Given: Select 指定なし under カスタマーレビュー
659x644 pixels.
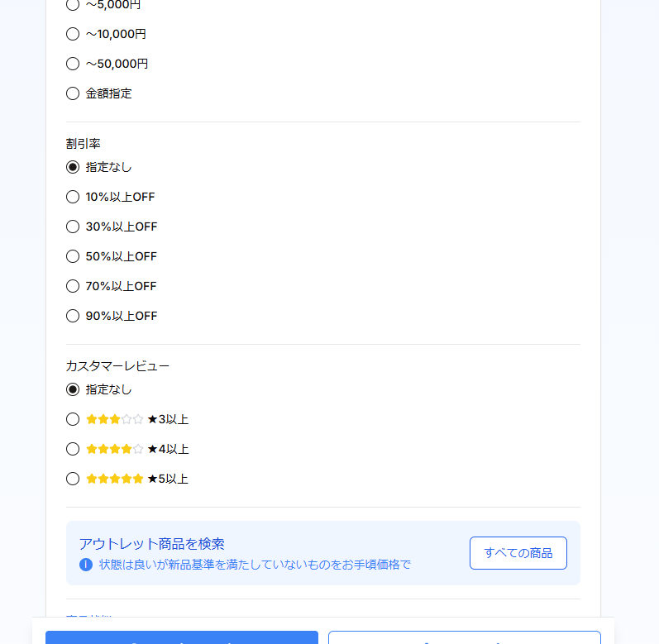Looking at the screenshot, I should tap(73, 389).
